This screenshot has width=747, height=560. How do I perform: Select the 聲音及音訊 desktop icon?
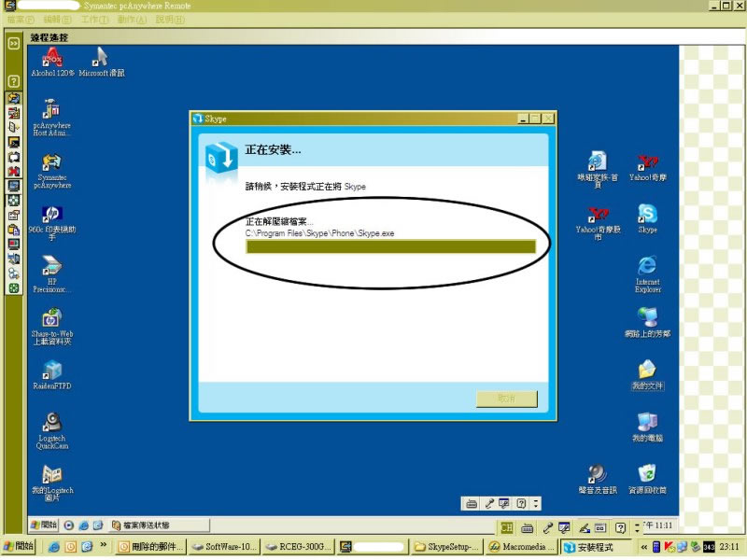[598, 480]
